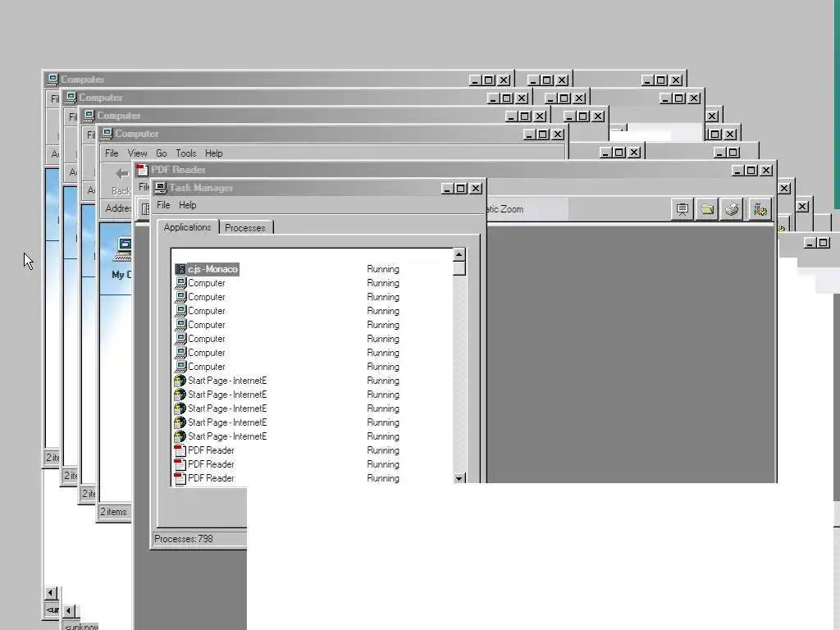This screenshot has height=630, width=840.
Task: Click the print icon in PDF Reader toolbar
Action: point(733,209)
